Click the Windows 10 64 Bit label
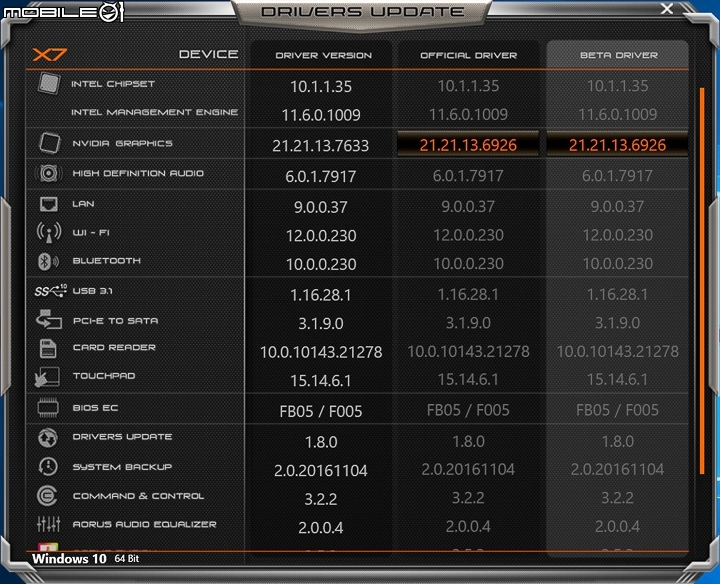 (x=85, y=559)
